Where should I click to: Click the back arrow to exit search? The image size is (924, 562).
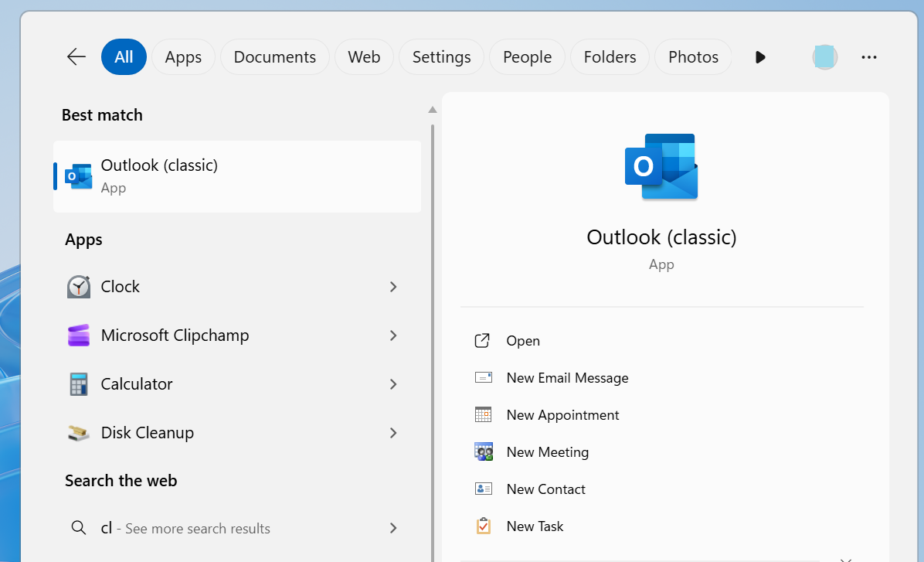coord(75,56)
